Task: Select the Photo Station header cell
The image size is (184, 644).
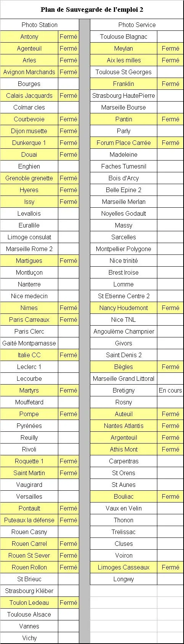Action: point(40,25)
